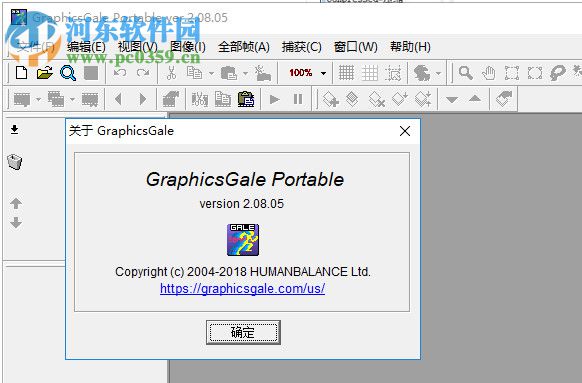Viewport: 582px width, 383px height.
Task: Paste with the clipboard Paste icon
Action: (x=229, y=73)
